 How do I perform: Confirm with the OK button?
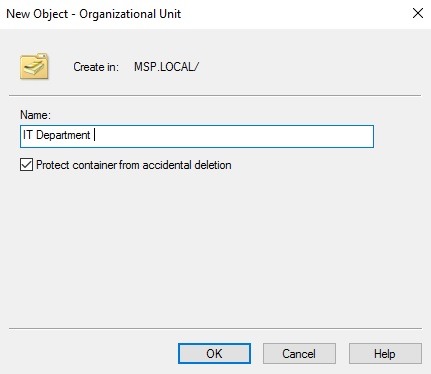click(214, 353)
